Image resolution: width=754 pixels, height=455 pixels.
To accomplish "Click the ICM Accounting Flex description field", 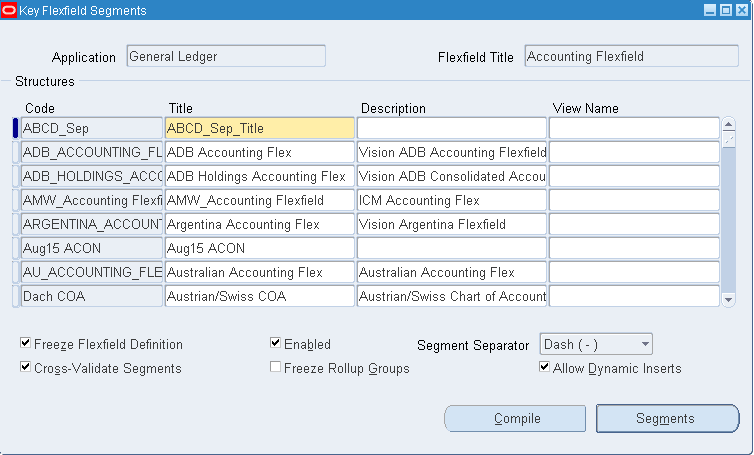I will pyautogui.click(x=451, y=200).
